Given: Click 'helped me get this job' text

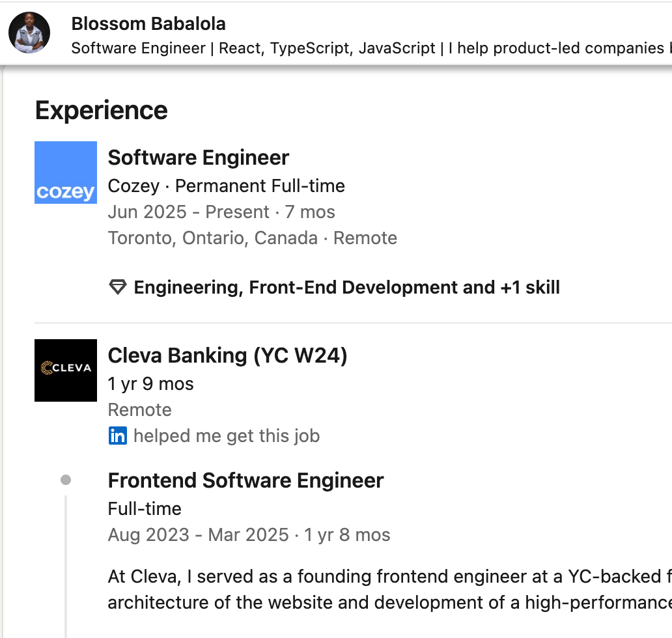Looking at the screenshot, I should click(227, 436).
